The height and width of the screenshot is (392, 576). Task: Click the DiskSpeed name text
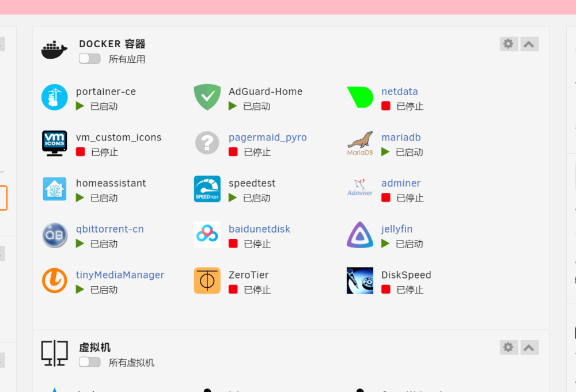(x=406, y=275)
